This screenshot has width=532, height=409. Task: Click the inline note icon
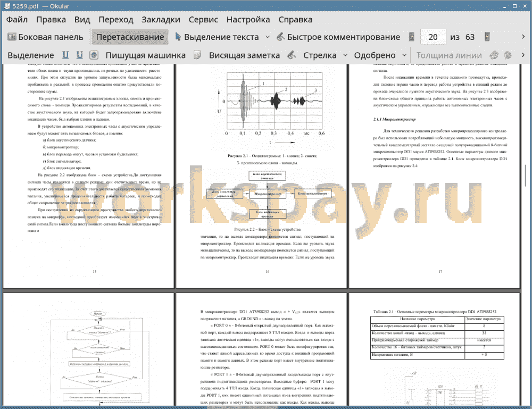click(197, 55)
